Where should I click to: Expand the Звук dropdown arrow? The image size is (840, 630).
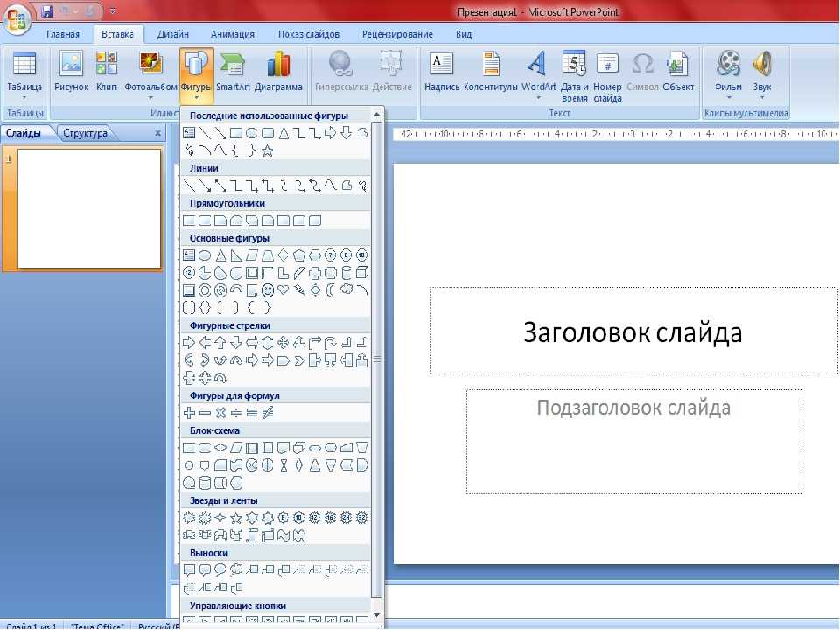[x=762, y=97]
